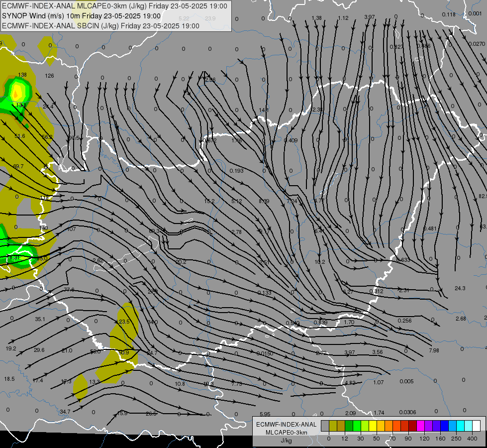Click the legend tick label 400
The width and height of the screenshot is (487, 448).
472,439
